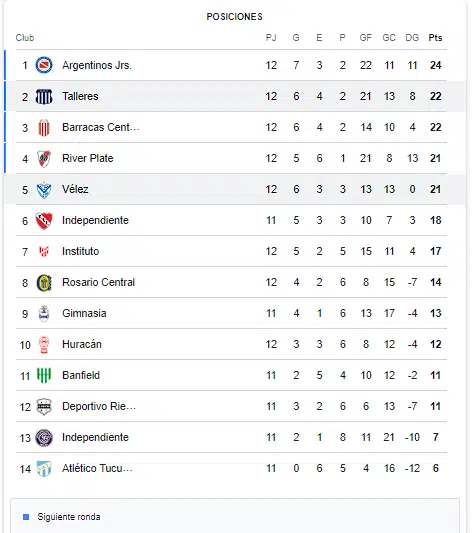472x533 pixels.
Task: Select the Banfield green striped crest
Action: [x=44, y=376]
